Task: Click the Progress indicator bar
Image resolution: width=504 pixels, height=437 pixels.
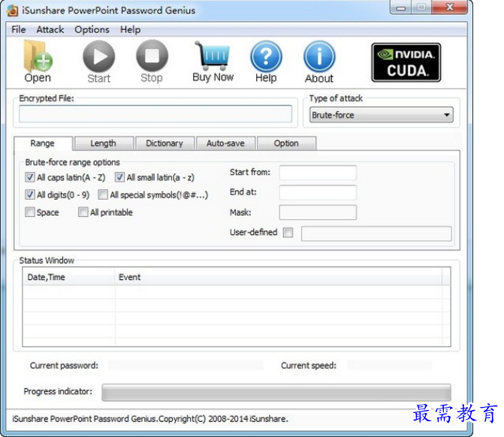Action: pyautogui.click(x=276, y=393)
